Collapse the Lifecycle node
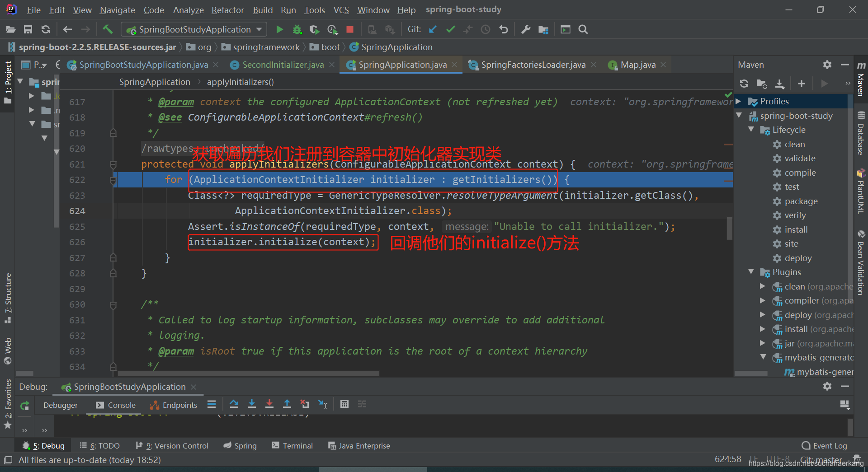The width and height of the screenshot is (868, 472). coord(751,130)
